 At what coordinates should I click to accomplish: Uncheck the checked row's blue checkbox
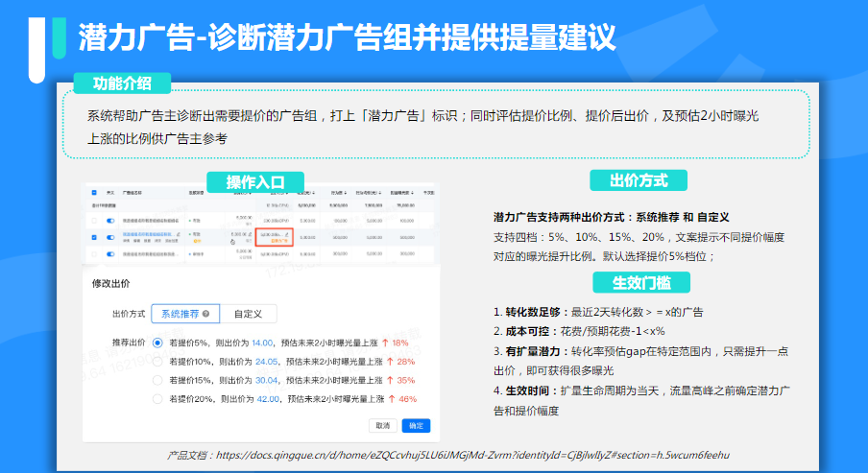coord(94,237)
